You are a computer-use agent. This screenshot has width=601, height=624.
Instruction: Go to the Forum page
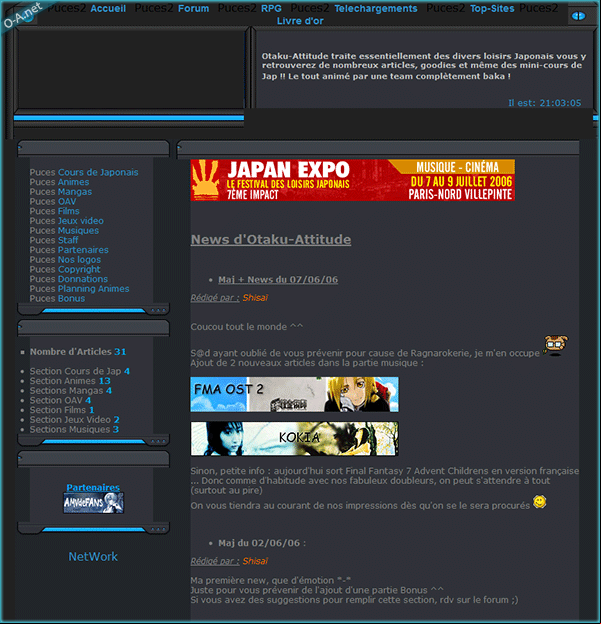click(x=193, y=8)
